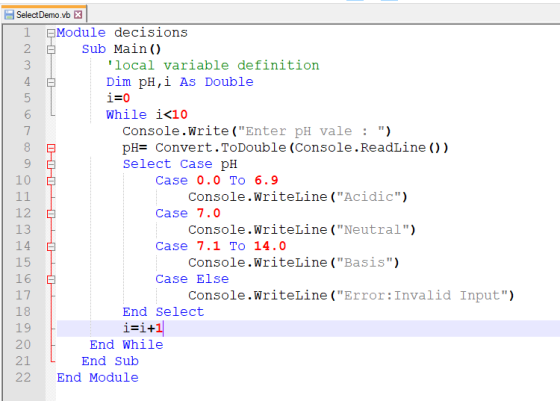Click the save-state icon on SelectDemo.vb tab
Screen dimensions: 560x401
tap(9, 15)
